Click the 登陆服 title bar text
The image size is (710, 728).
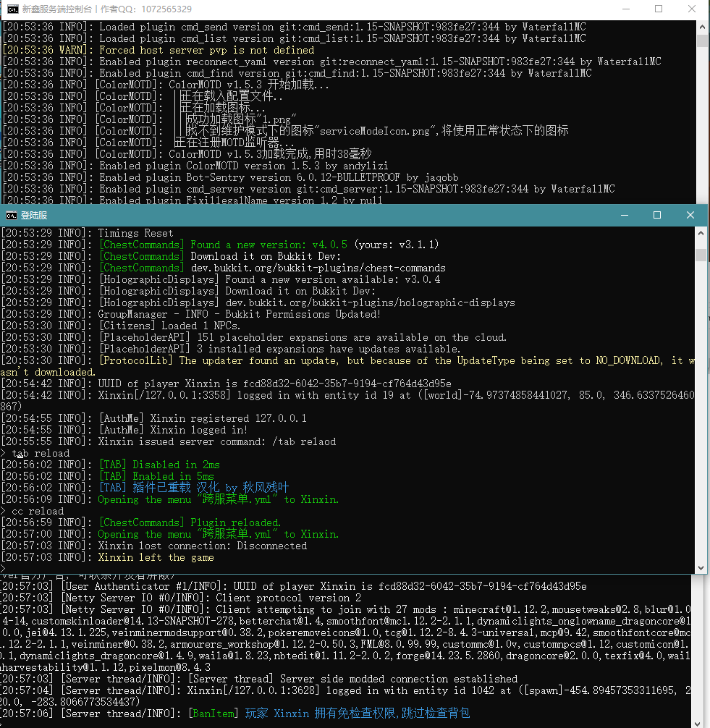coord(34,215)
